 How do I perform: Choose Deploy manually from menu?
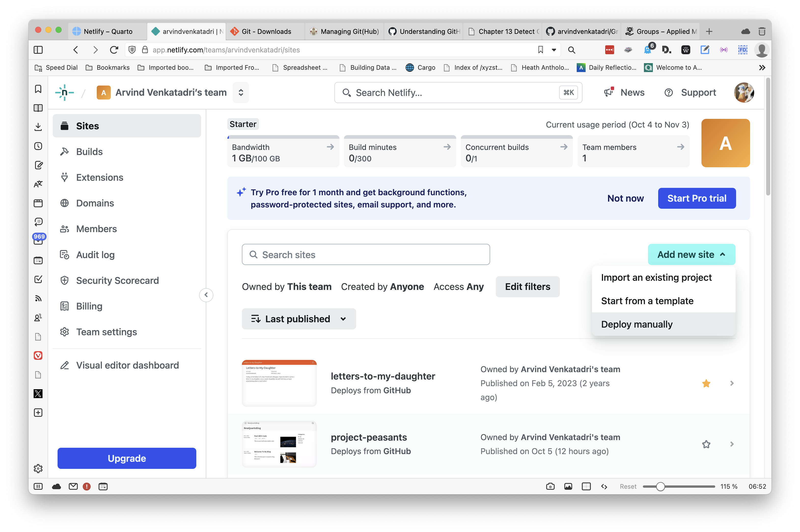point(637,324)
